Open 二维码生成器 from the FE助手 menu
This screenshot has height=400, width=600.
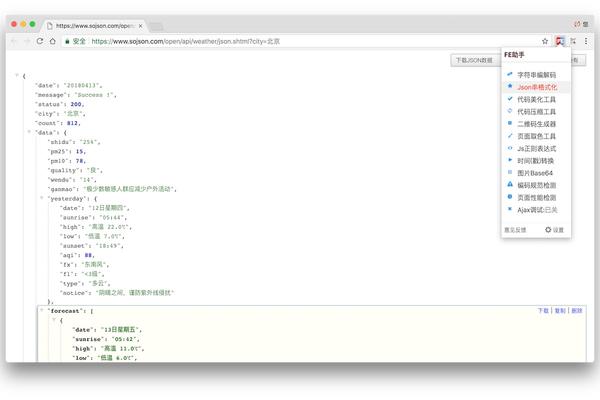(536, 123)
